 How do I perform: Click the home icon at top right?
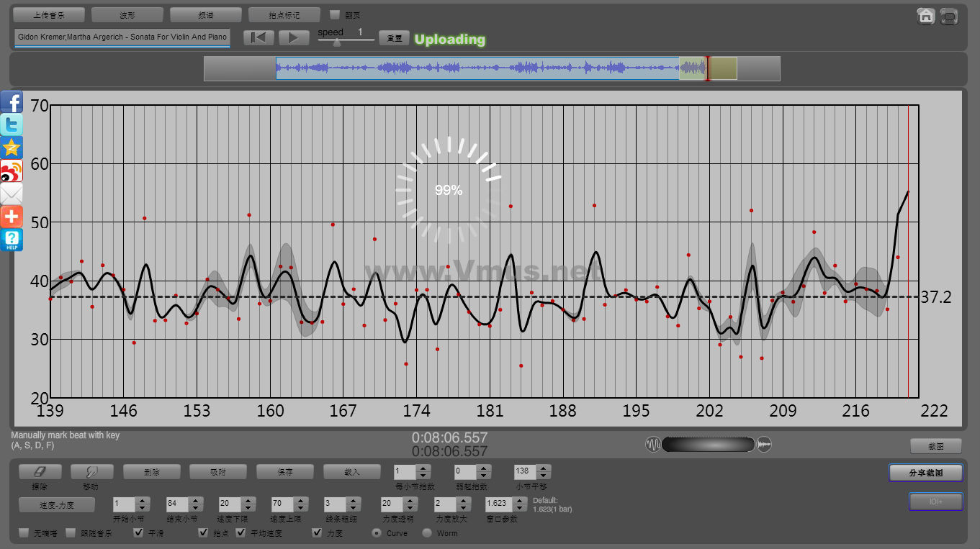pos(926,16)
